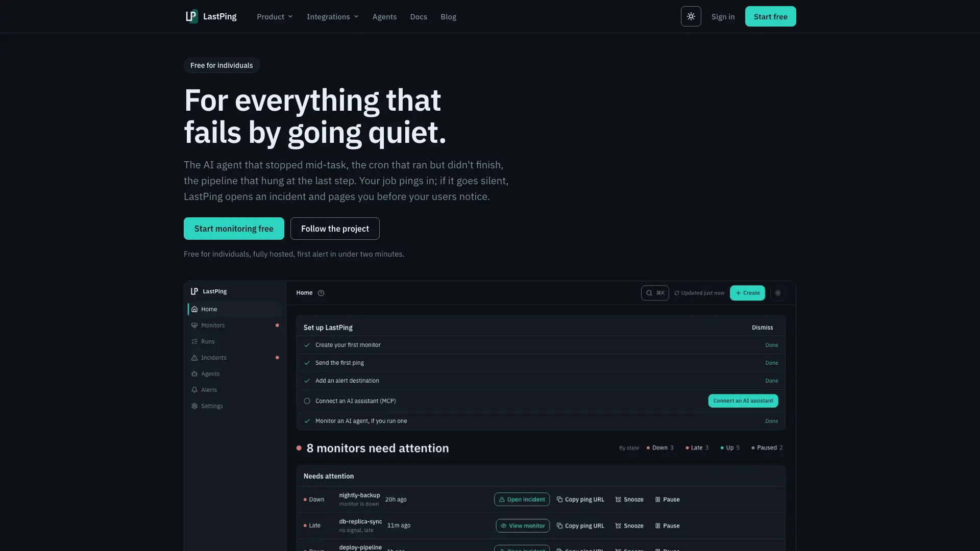
Task: Click the Sign in link
Action: pos(723,16)
